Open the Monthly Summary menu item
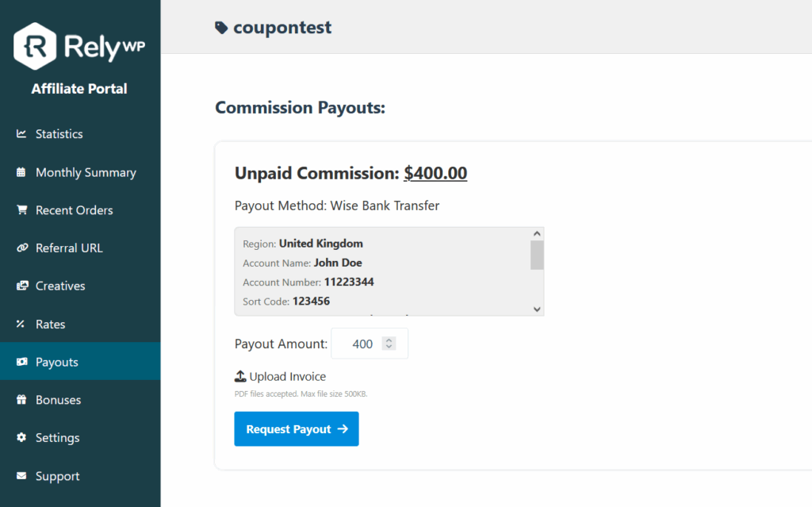This screenshot has width=812, height=507. (x=80, y=172)
